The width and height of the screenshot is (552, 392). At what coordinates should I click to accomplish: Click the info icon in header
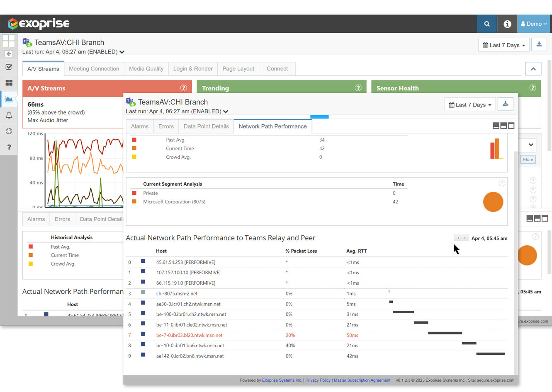pyautogui.click(x=507, y=24)
